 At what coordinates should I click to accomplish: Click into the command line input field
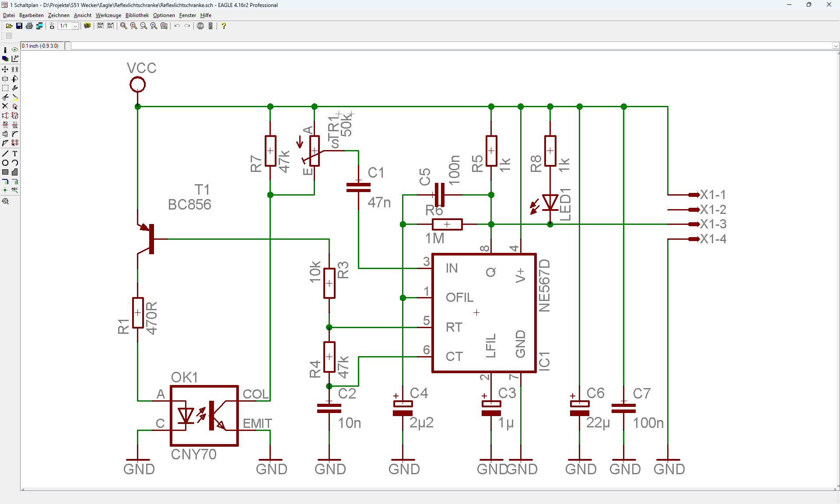(x=437, y=45)
